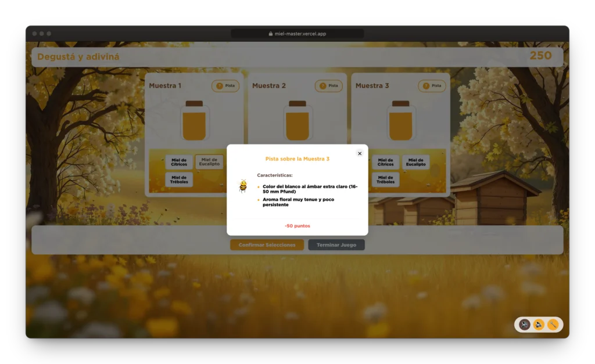Viewport: 595px width, 364px height.
Task: Click the "Aroma floral muy tenue" line
Action: click(299, 202)
